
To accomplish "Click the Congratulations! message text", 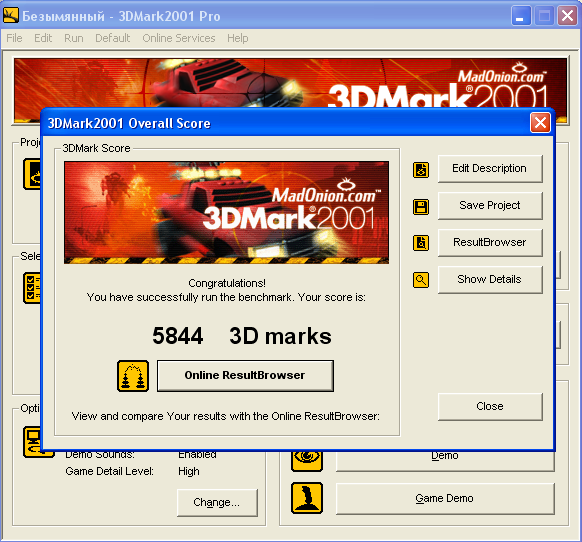I will click(x=227, y=283).
